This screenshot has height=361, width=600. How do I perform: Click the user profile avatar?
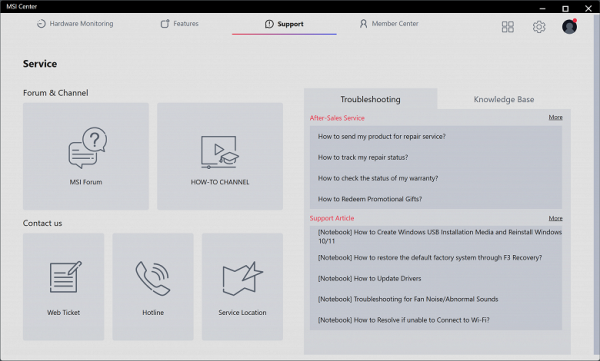point(569,26)
